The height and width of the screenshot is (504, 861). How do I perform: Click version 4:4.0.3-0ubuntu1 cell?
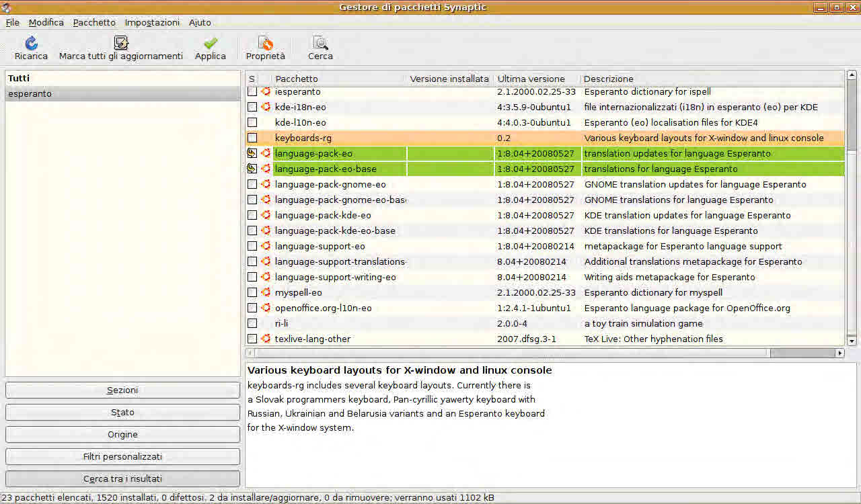click(533, 122)
